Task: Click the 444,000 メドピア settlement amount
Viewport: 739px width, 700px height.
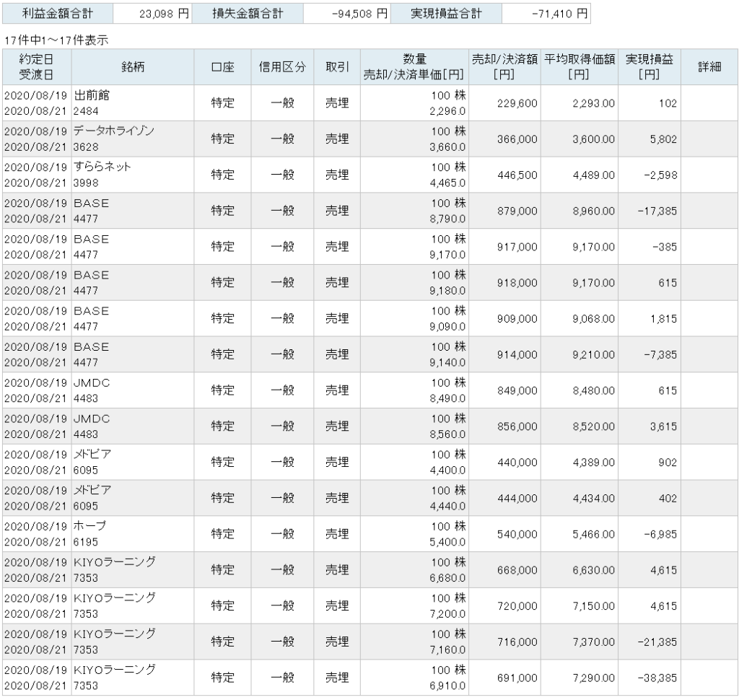Action: click(517, 498)
